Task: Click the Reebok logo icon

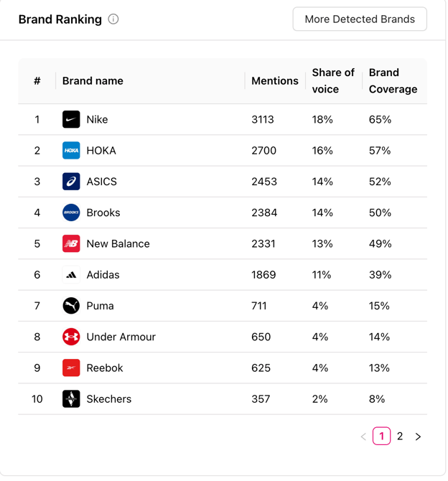Action: [71, 368]
